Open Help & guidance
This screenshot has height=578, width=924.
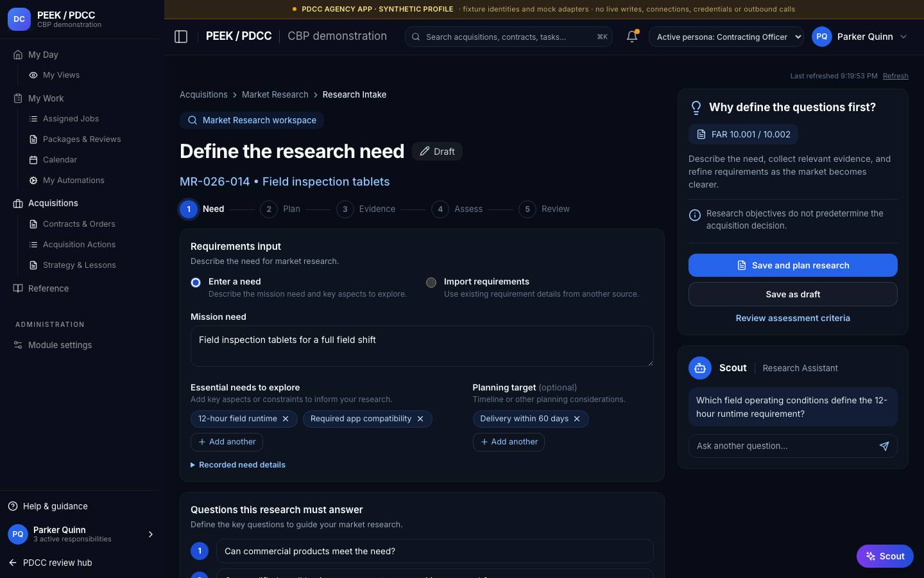pos(48,506)
